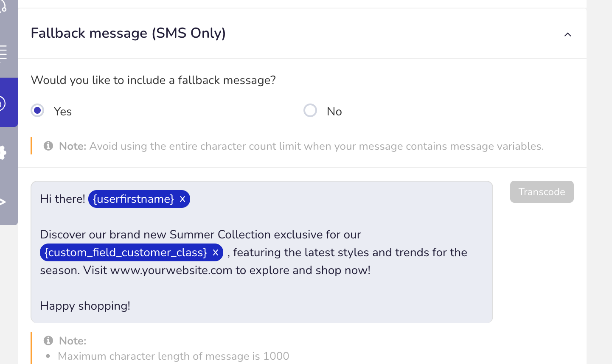This screenshot has height=364, width=612.
Task: Open the gear settings icon in sidebar
Action: click(3, 152)
